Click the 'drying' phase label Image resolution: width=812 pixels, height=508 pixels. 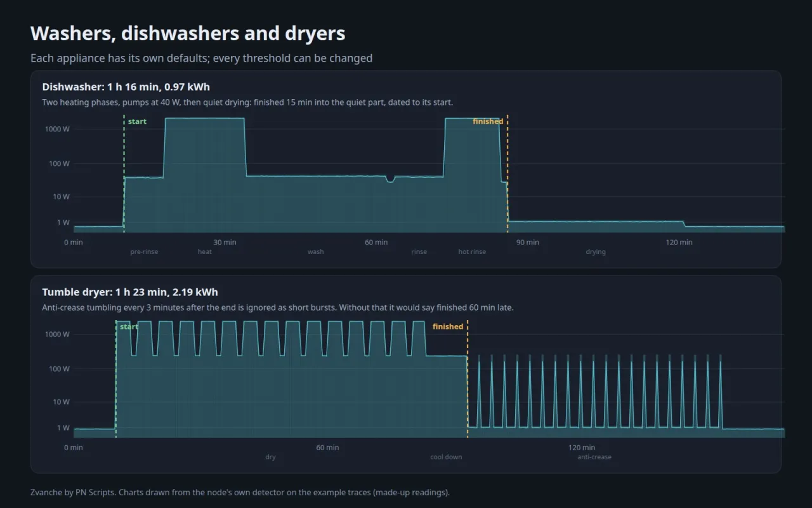pos(596,252)
